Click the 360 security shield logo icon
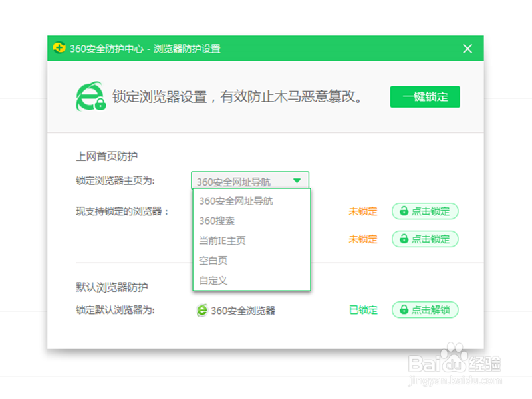 tap(59, 48)
